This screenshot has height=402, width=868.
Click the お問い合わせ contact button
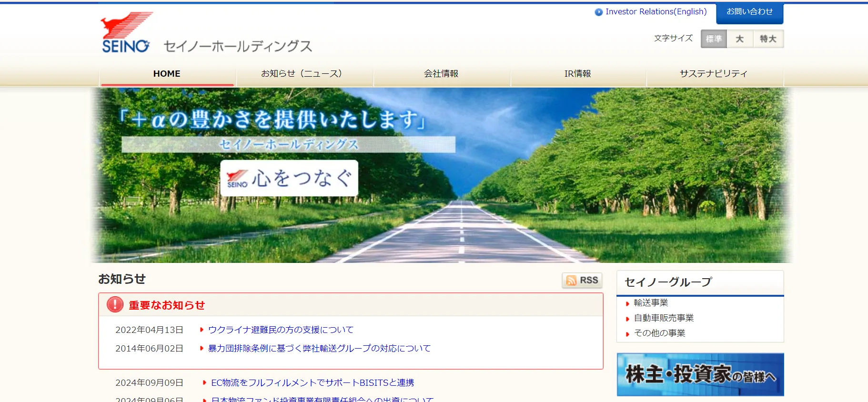point(749,13)
